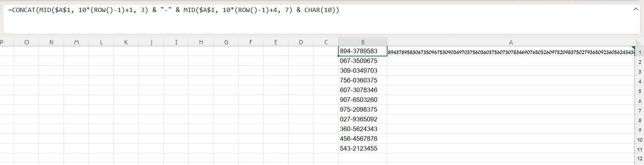Select cell showing 067-3509675

pyautogui.click(x=363, y=61)
